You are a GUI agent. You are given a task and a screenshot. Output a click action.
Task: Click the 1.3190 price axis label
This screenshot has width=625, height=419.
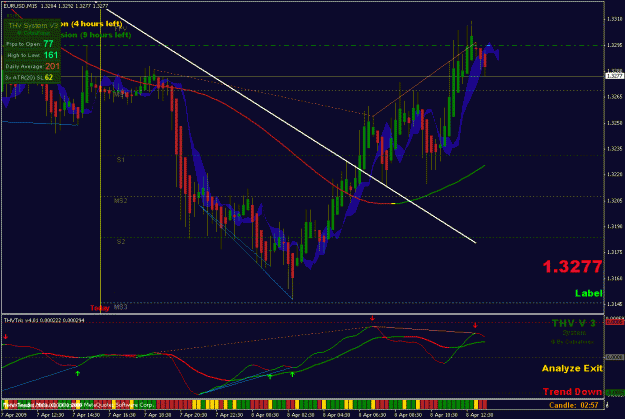(614, 226)
